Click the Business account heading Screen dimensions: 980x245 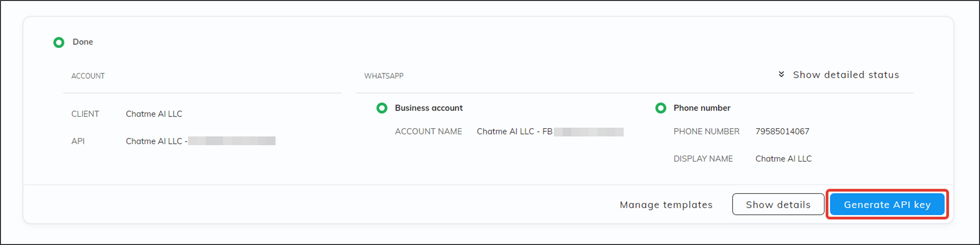coord(428,108)
